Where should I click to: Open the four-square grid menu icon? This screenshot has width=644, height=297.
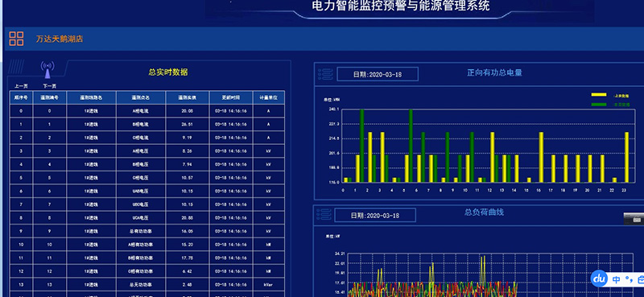16,39
